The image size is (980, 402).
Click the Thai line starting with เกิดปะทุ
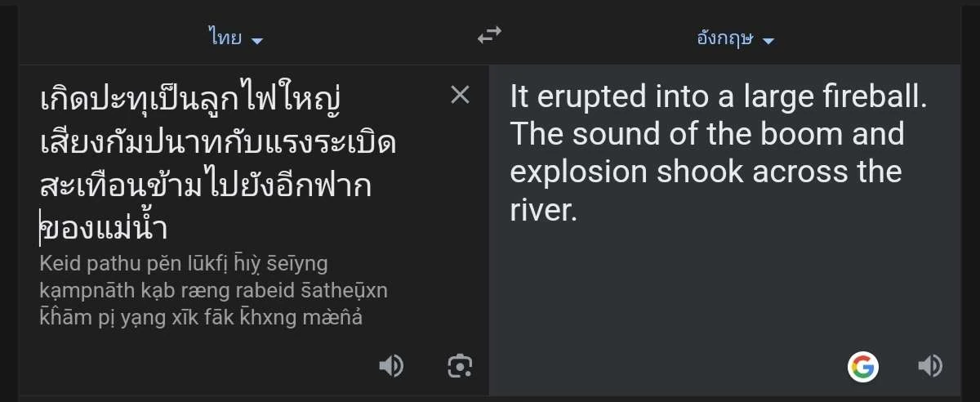coord(189,100)
